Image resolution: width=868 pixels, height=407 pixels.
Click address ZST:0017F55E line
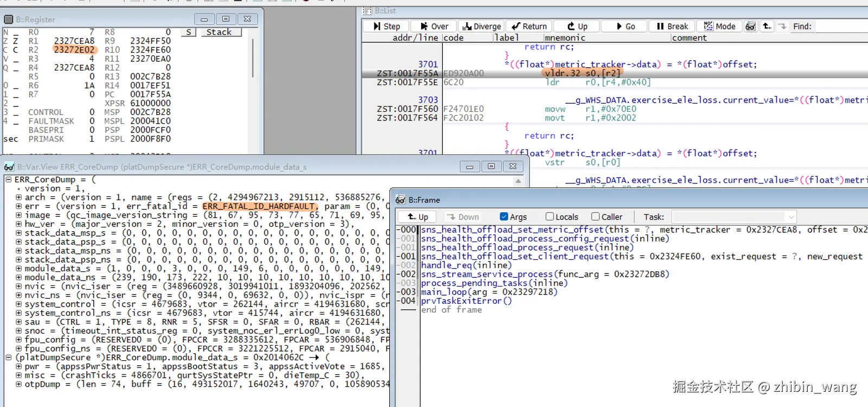click(407, 82)
